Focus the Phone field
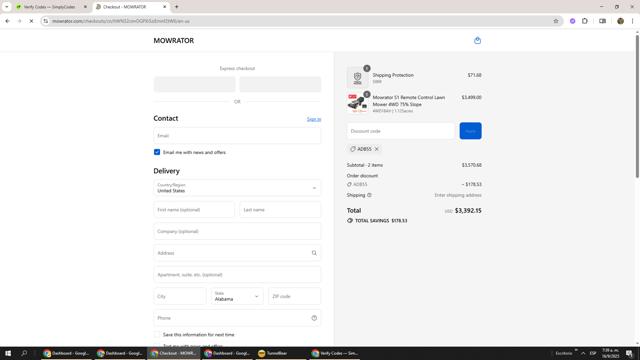The width and height of the screenshot is (640, 360). (237, 318)
